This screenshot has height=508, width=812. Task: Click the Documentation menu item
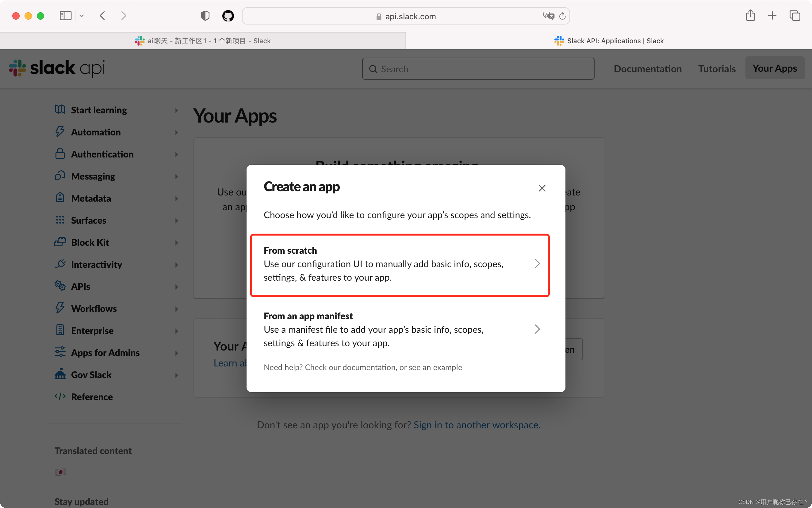point(647,68)
